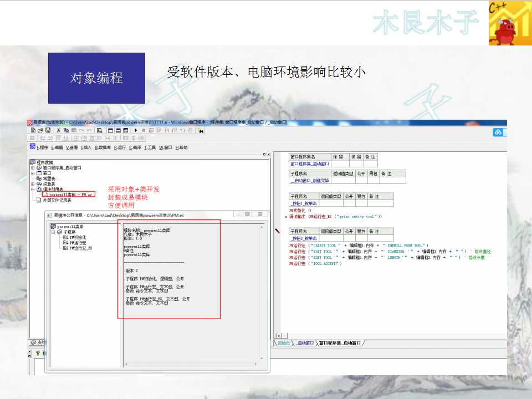Viewport: 532px width, 399px height.
Task: Open the B.数据库 menu
Action: click(x=103, y=147)
